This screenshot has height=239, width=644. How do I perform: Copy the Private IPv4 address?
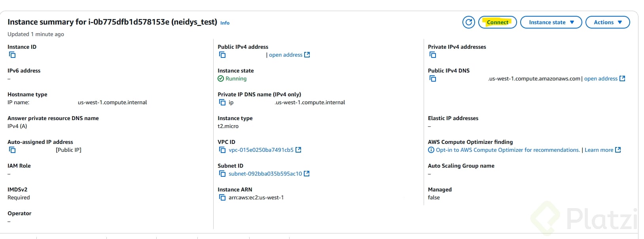pos(433,55)
